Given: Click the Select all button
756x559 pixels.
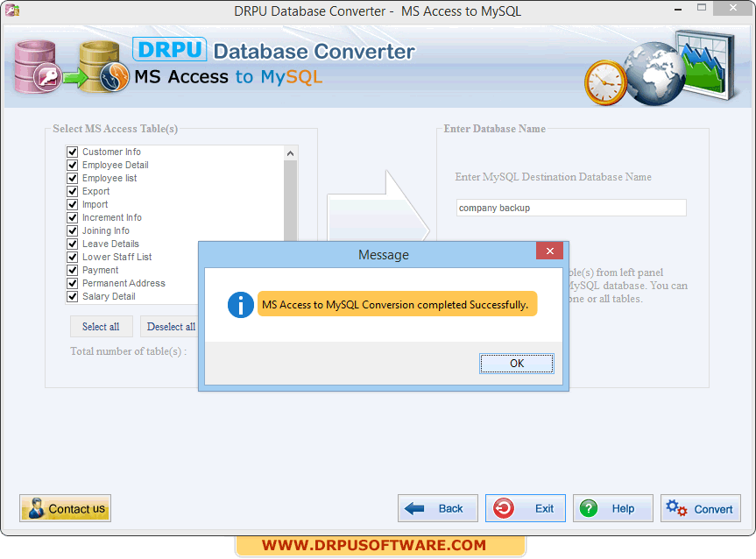Looking at the screenshot, I should [x=101, y=327].
